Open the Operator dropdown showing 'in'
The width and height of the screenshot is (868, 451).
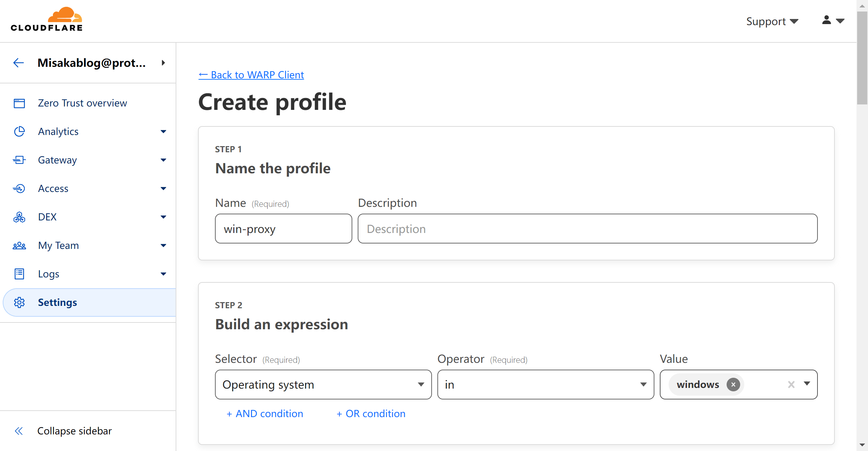545,385
